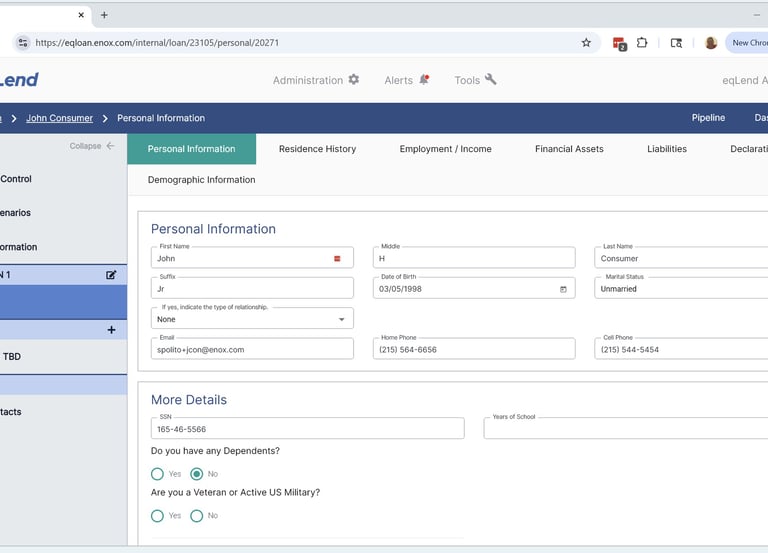768x553 pixels.
Task: Open the Chrome profile avatar
Action: point(711,43)
